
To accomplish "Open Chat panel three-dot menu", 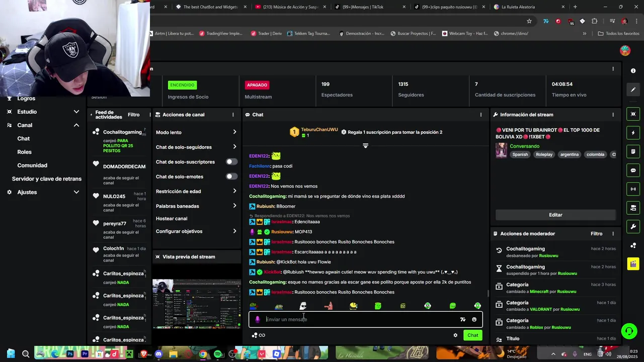I will coord(481,115).
